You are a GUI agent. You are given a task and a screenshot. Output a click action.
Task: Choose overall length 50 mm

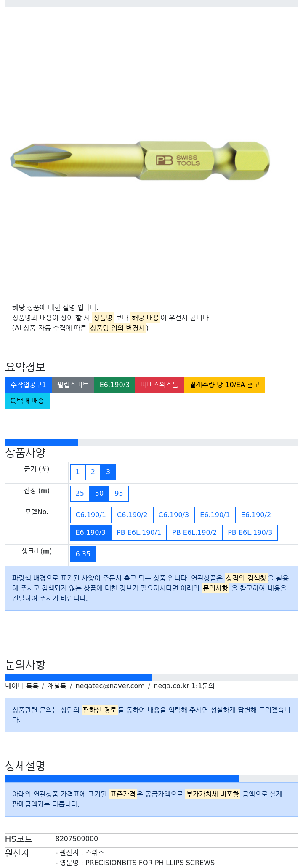click(x=99, y=494)
